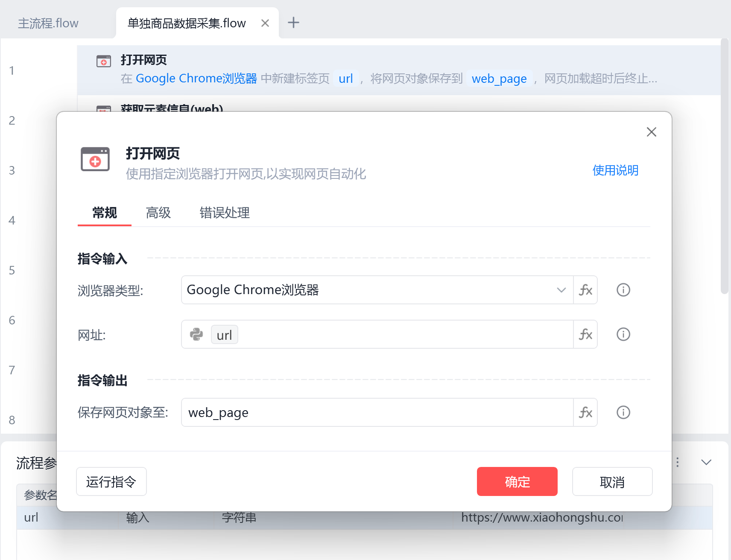Click the 打开网页 step icon in the flow
This screenshot has width=731, height=560.
[x=103, y=61]
